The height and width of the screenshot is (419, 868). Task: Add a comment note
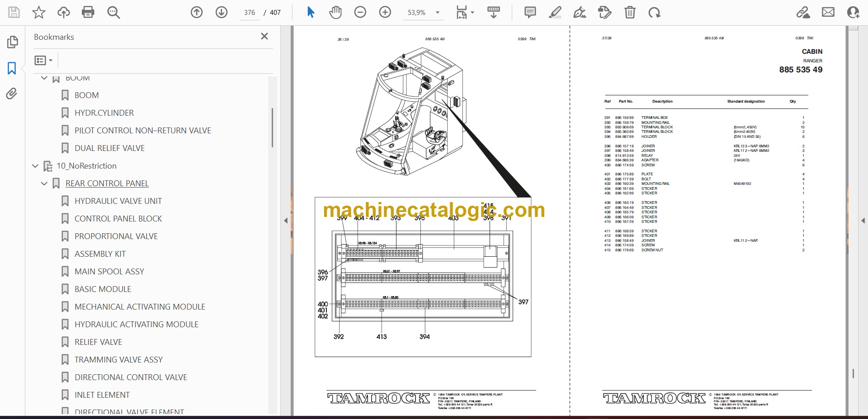(530, 12)
